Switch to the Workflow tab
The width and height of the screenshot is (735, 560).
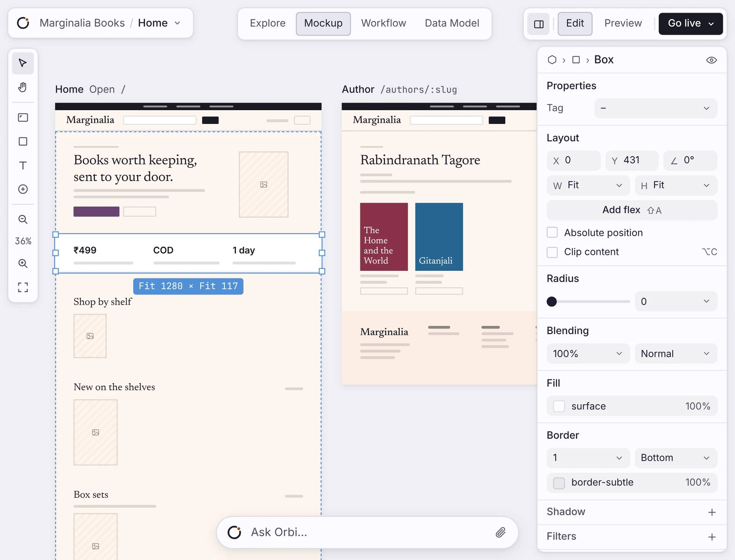click(384, 23)
